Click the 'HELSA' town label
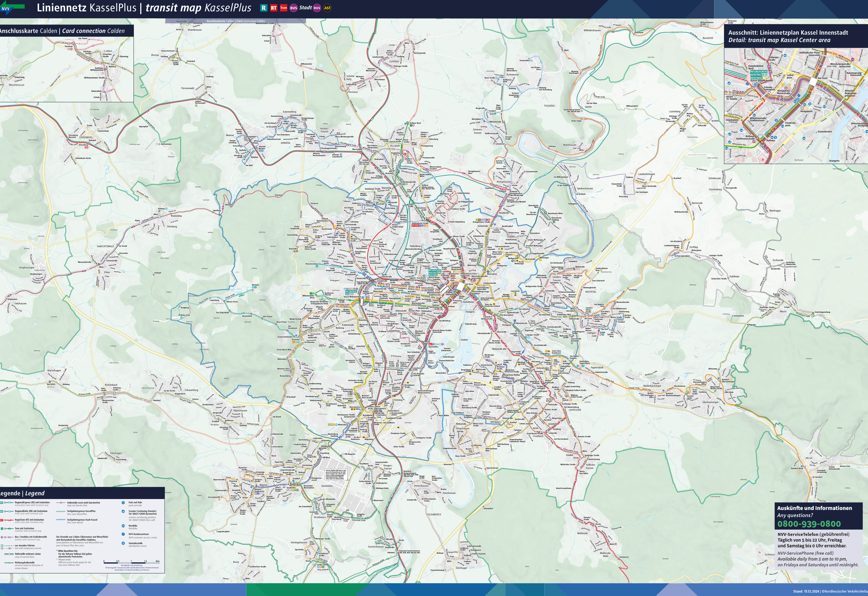The height and width of the screenshot is (596, 868). 809,458
